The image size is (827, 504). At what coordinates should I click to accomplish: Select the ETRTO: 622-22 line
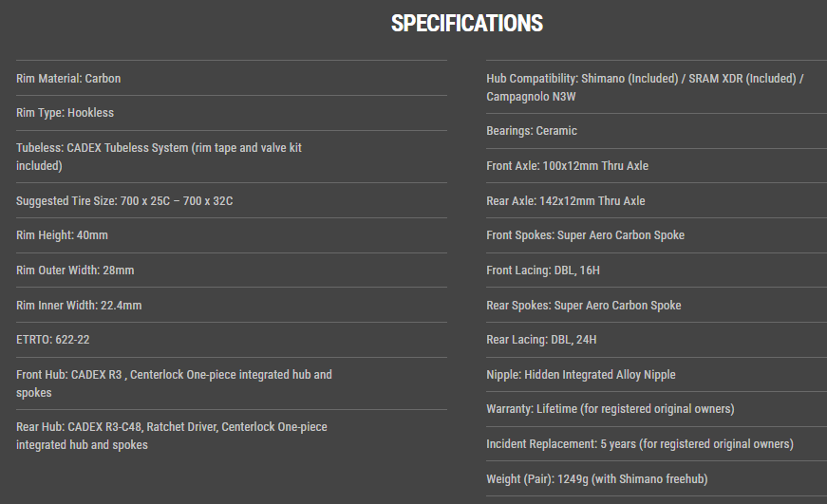click(53, 340)
